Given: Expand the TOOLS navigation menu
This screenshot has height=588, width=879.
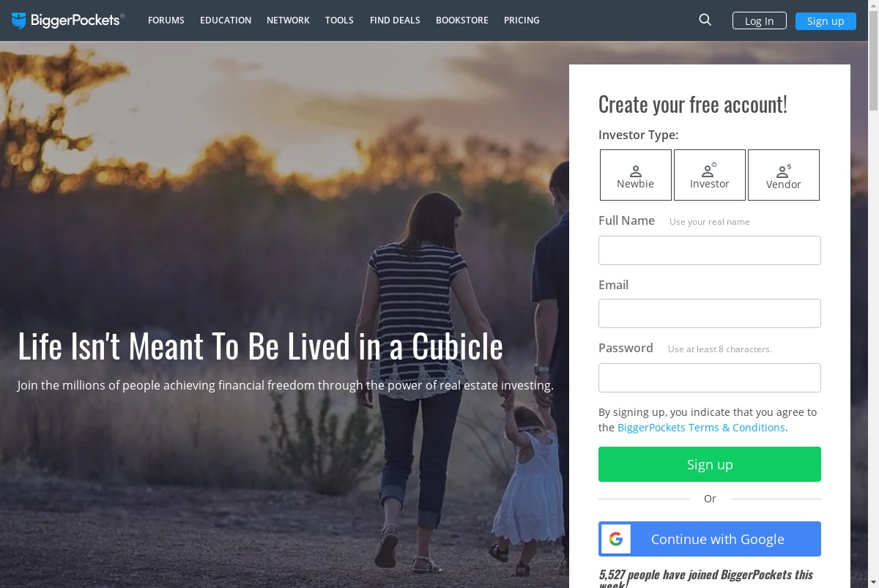Looking at the screenshot, I should [x=339, y=21].
